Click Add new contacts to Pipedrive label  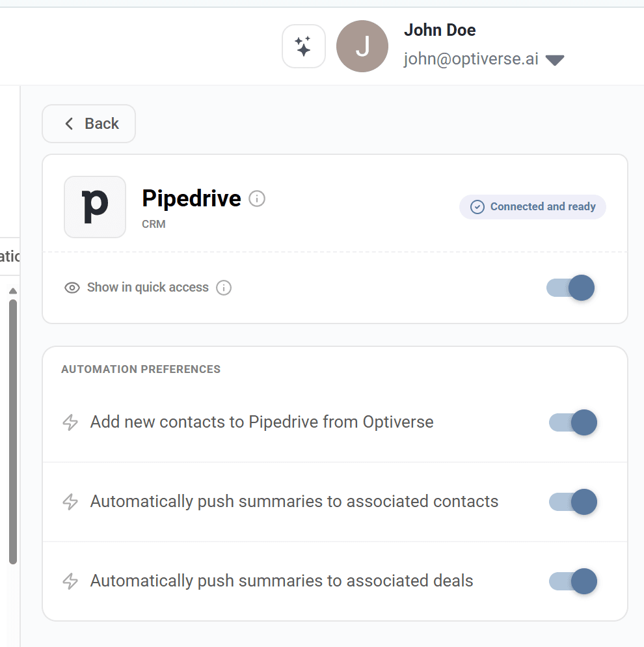[262, 422]
